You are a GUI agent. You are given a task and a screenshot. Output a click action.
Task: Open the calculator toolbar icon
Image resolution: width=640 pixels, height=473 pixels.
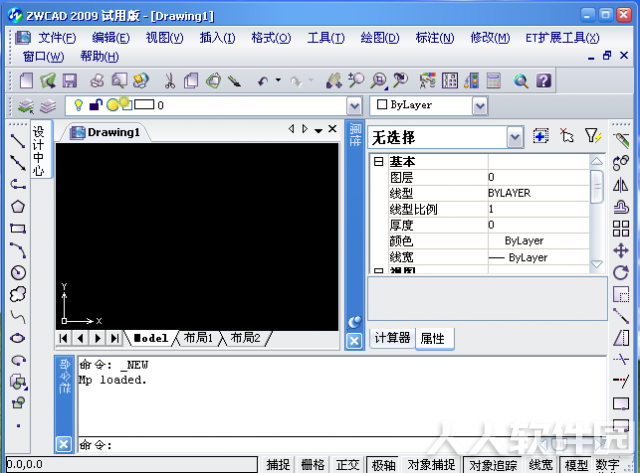click(x=493, y=81)
